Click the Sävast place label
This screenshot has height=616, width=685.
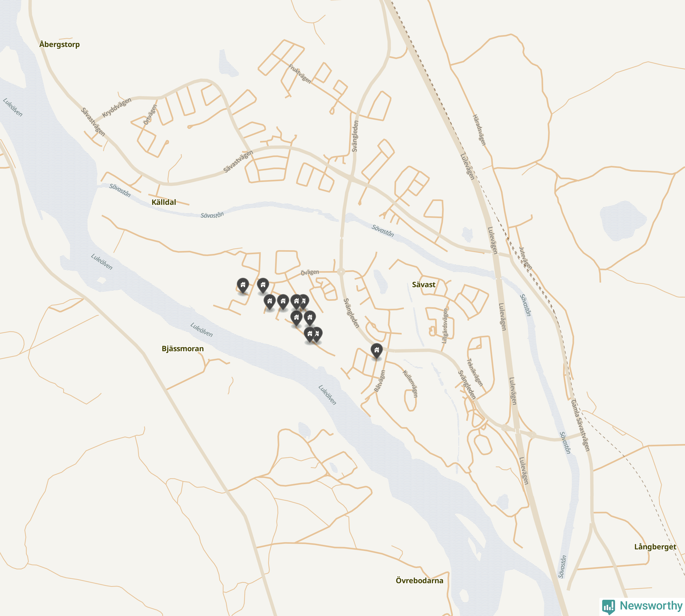coord(423,285)
